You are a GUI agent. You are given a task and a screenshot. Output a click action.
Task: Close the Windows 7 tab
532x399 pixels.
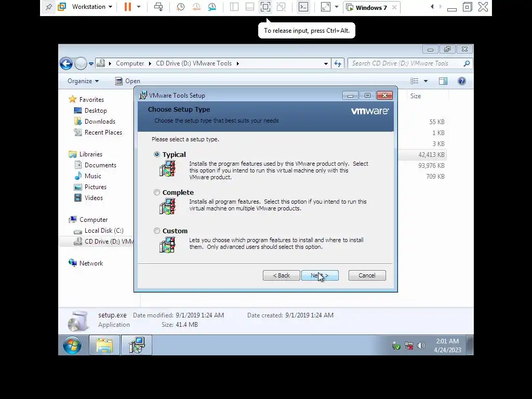click(x=394, y=7)
